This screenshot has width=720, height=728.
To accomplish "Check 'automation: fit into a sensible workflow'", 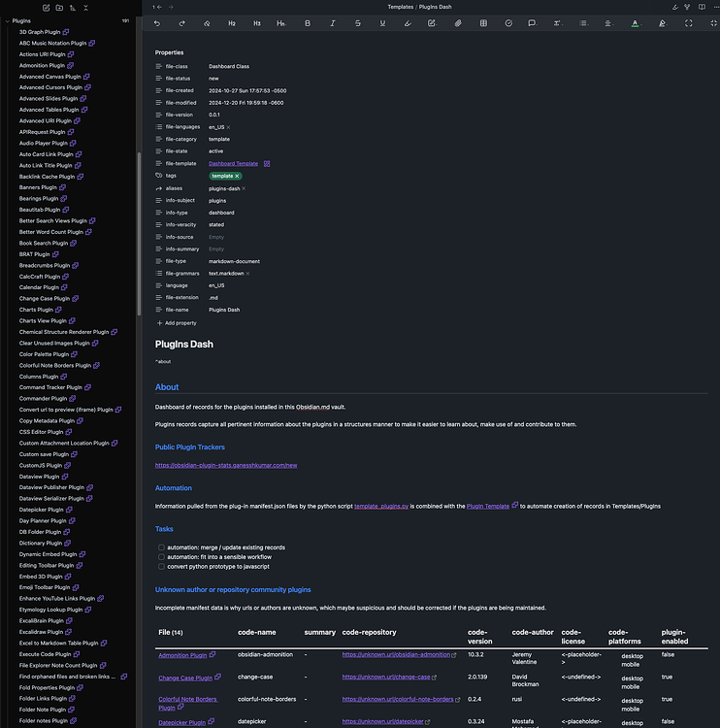I will [161, 557].
